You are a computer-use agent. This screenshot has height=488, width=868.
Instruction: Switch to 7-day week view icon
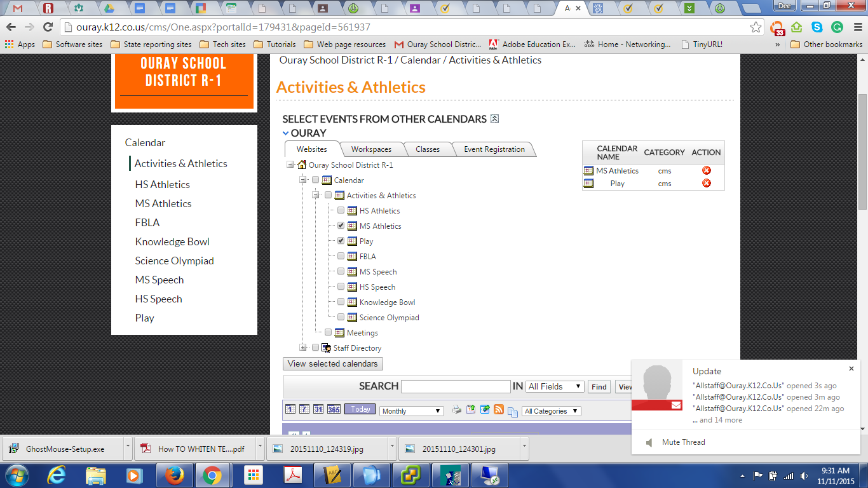tap(304, 409)
